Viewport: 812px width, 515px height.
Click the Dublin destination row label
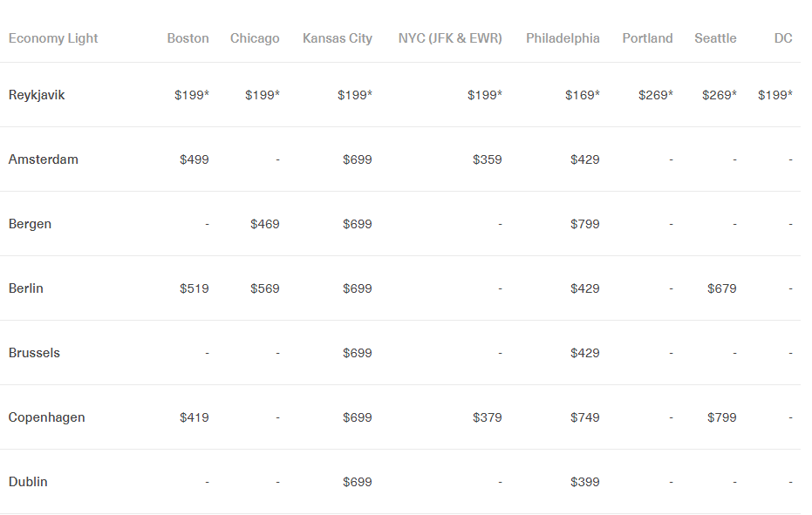click(x=30, y=482)
